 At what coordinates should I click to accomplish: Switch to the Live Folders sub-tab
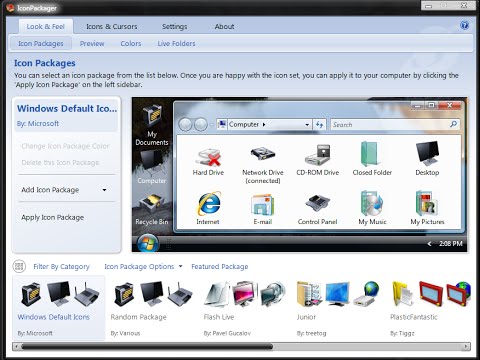pyautogui.click(x=176, y=44)
